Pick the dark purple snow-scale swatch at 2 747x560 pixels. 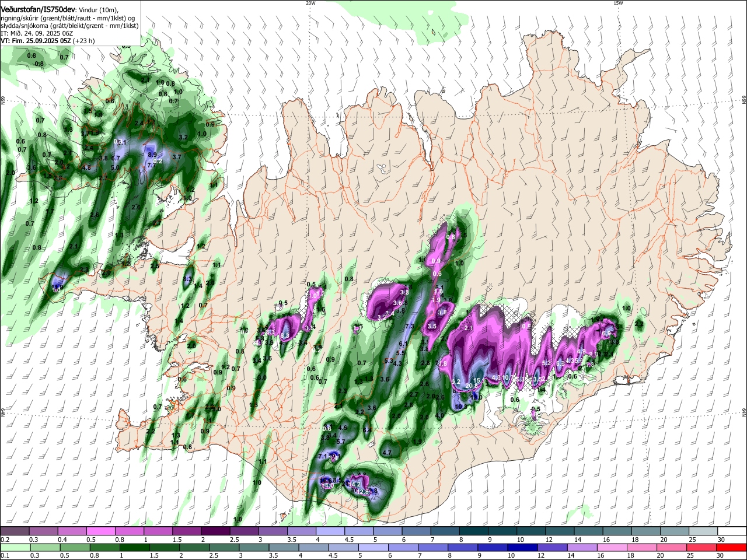[215, 531]
